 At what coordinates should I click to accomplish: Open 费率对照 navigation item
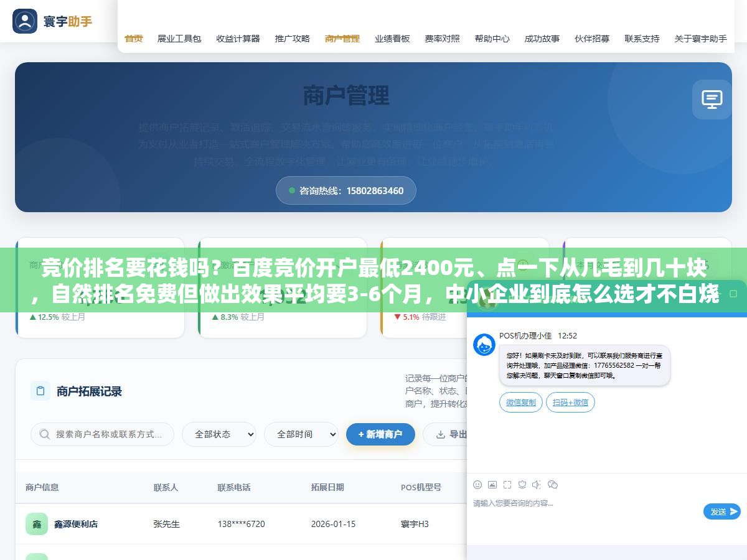(442, 39)
